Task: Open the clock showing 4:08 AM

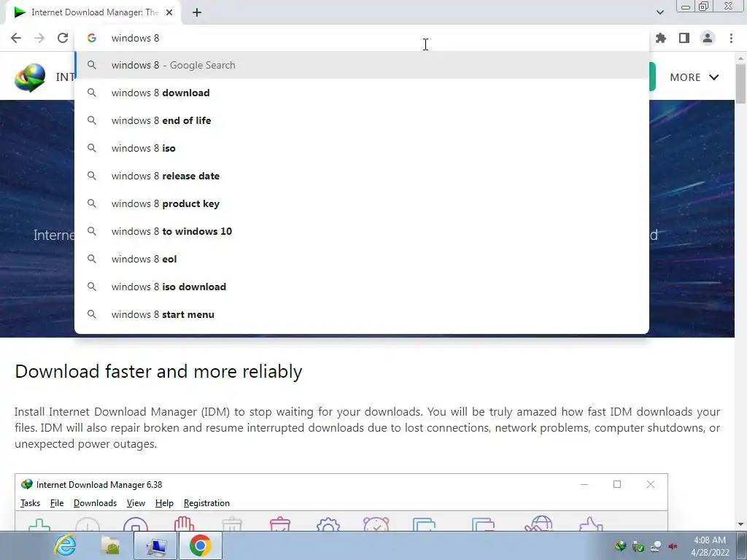Action: [x=710, y=546]
